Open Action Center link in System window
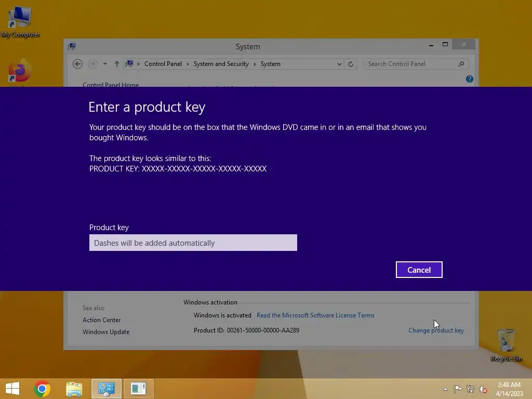The image size is (532, 399). pos(101,320)
